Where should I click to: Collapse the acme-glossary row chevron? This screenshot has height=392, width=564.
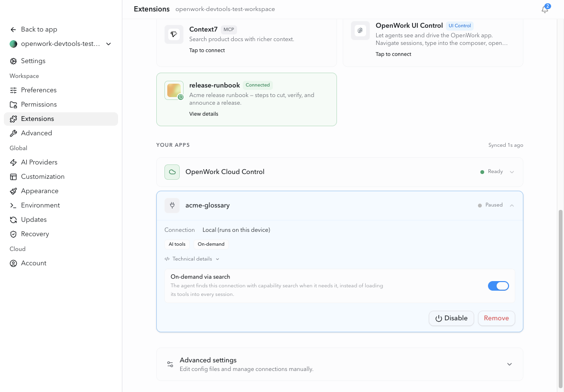[x=511, y=206]
